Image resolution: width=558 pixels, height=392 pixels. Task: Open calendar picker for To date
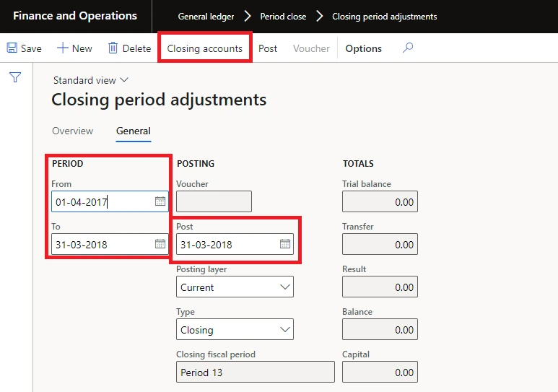coord(160,244)
